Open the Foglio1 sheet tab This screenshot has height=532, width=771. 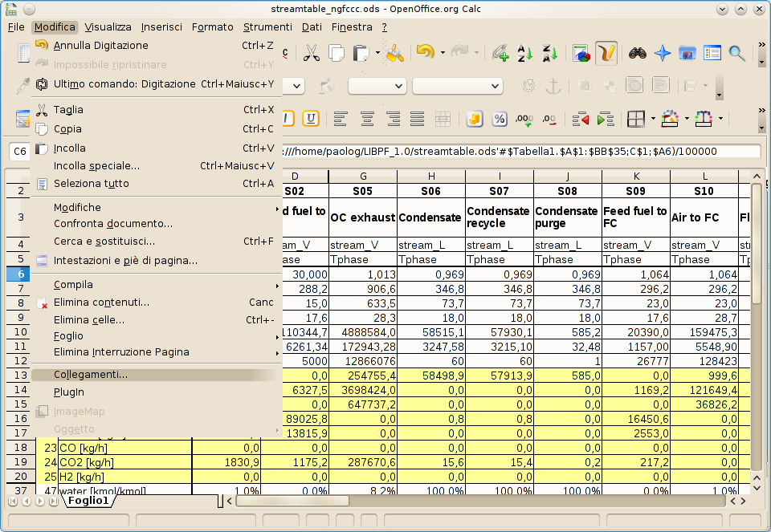coord(88,501)
